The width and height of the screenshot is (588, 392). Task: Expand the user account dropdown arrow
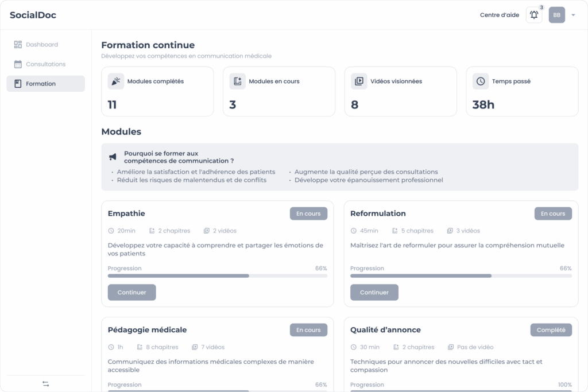click(573, 15)
